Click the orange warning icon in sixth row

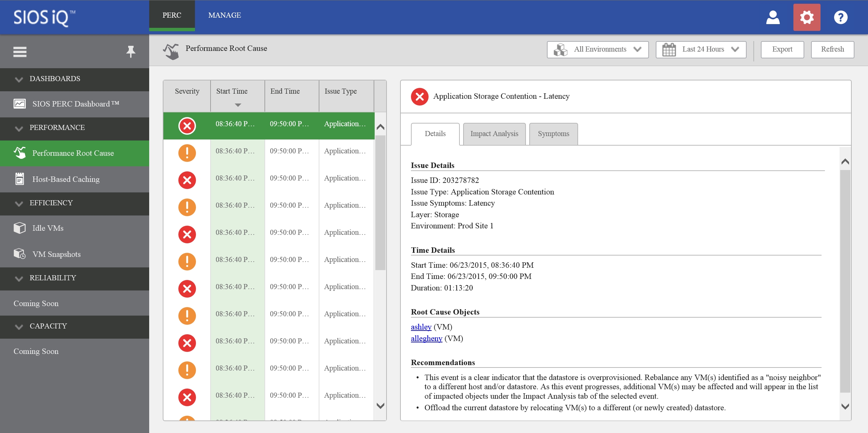(187, 262)
